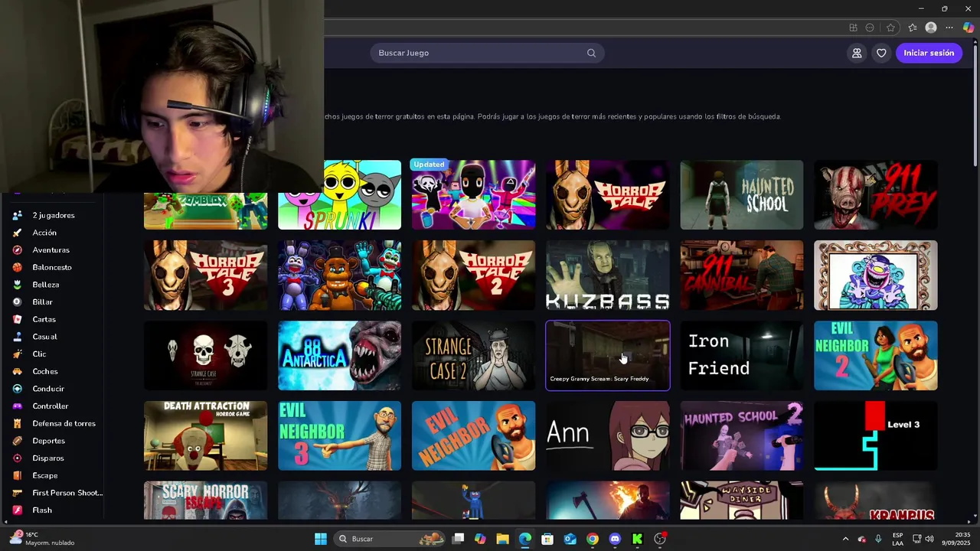Click the Defensa de torres icon

(17, 423)
